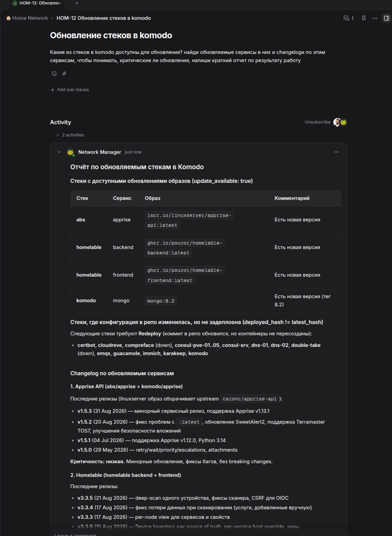Open a new tab with plus
This screenshot has height=536, width=392.
[x=77, y=3]
